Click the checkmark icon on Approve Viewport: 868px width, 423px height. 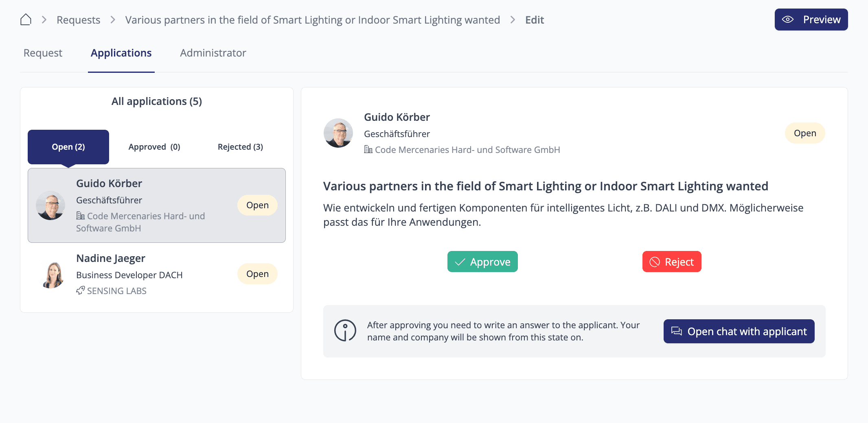pos(460,262)
